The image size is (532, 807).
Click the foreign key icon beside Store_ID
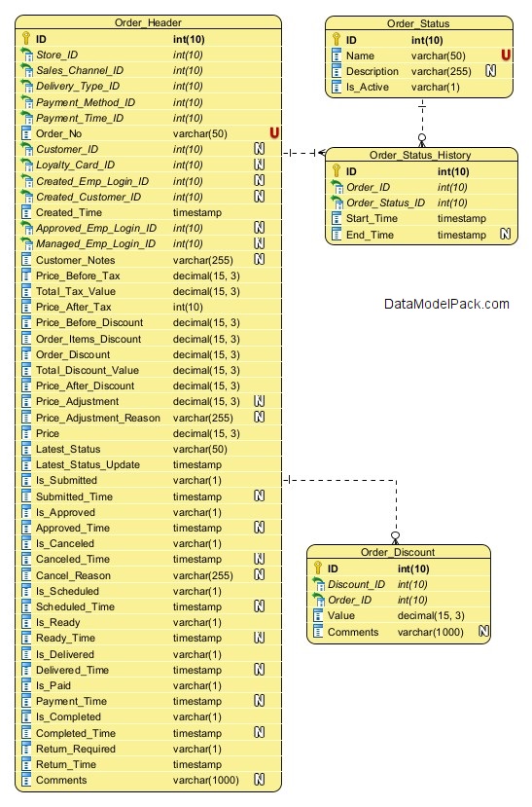[x=26, y=55]
